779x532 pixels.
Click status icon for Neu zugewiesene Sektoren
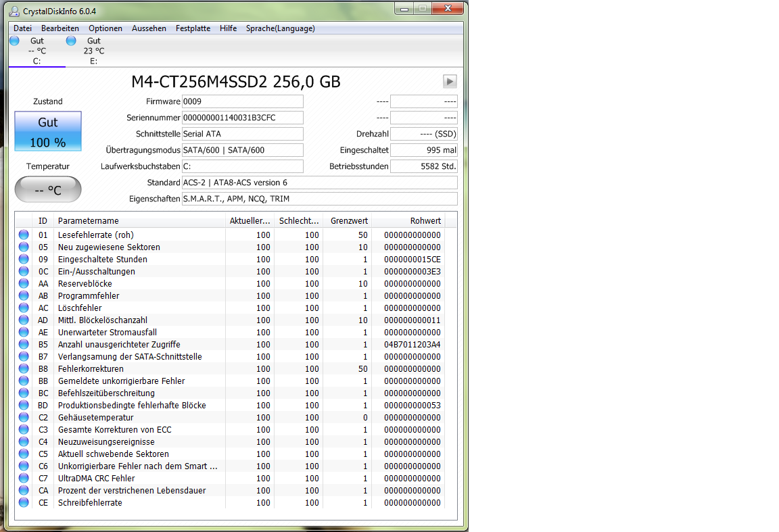pyautogui.click(x=24, y=247)
